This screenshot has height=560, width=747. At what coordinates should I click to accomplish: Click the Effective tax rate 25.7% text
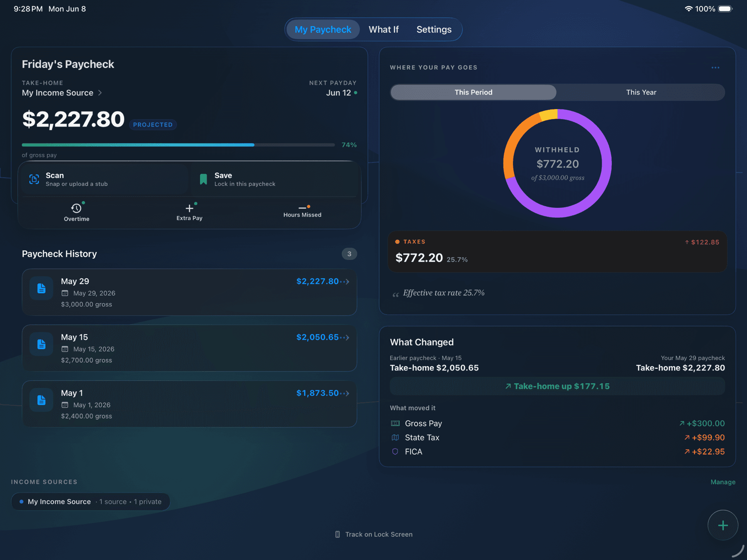pos(444,293)
